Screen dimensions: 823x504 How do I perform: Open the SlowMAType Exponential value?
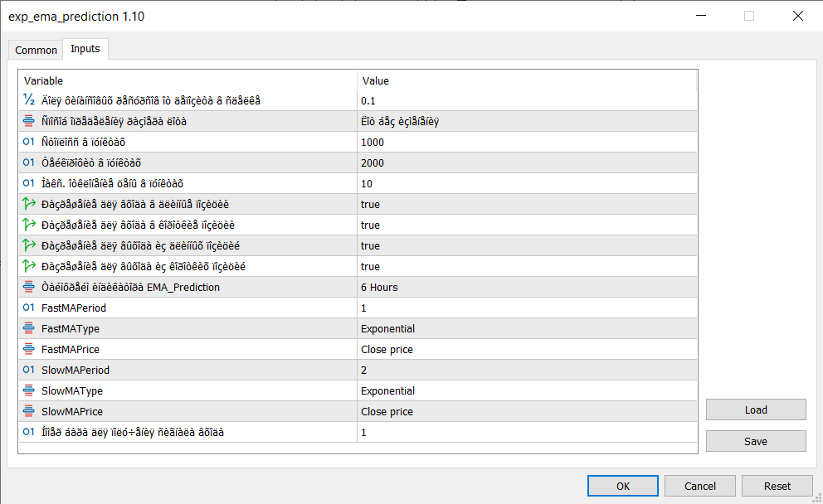tap(527, 390)
